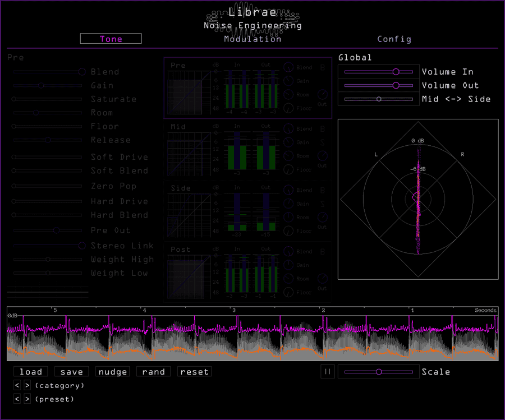Go to next category with right arrow
The image size is (505, 420).
pyautogui.click(x=27, y=386)
